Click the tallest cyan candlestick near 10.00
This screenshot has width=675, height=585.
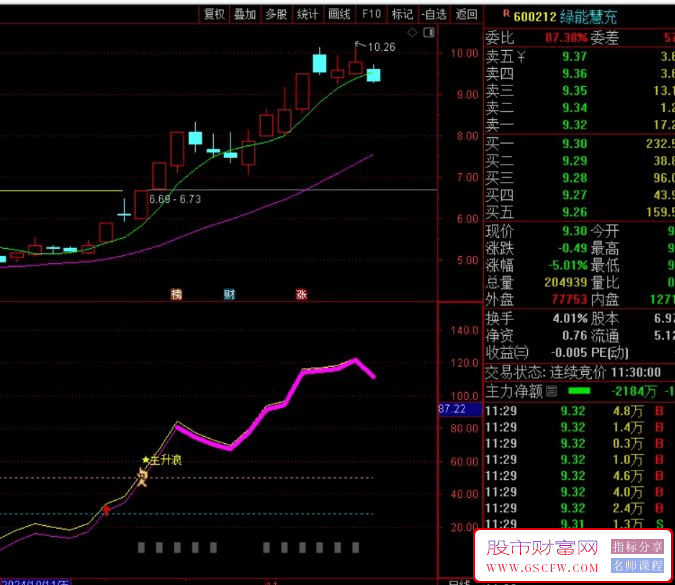tap(319, 63)
